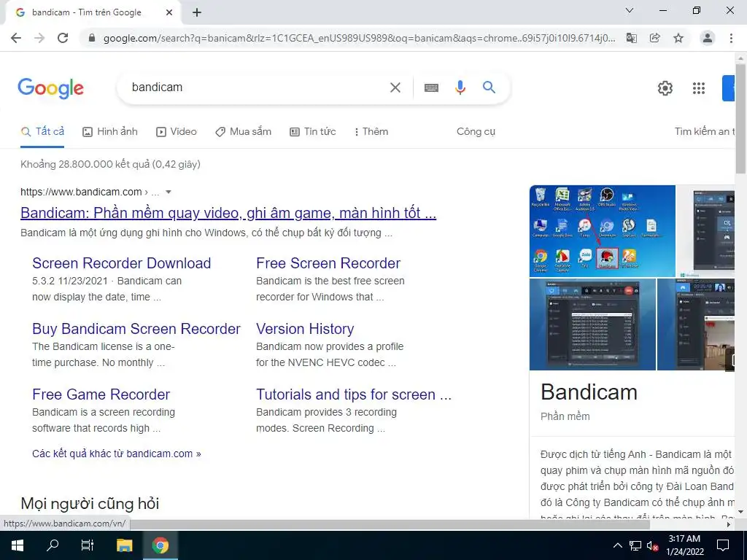Open the notification center icon

tap(723, 545)
